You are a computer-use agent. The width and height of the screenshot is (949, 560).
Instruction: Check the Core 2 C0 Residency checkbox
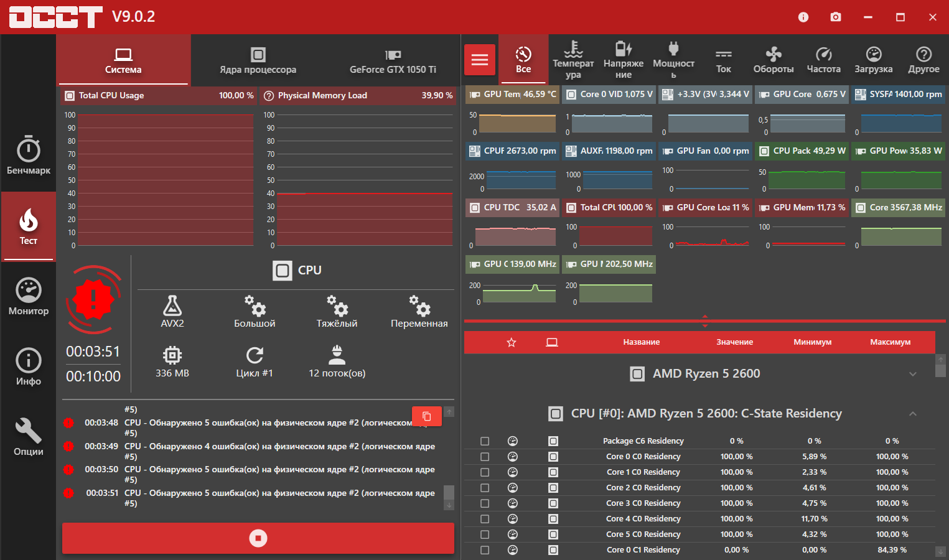(485, 488)
